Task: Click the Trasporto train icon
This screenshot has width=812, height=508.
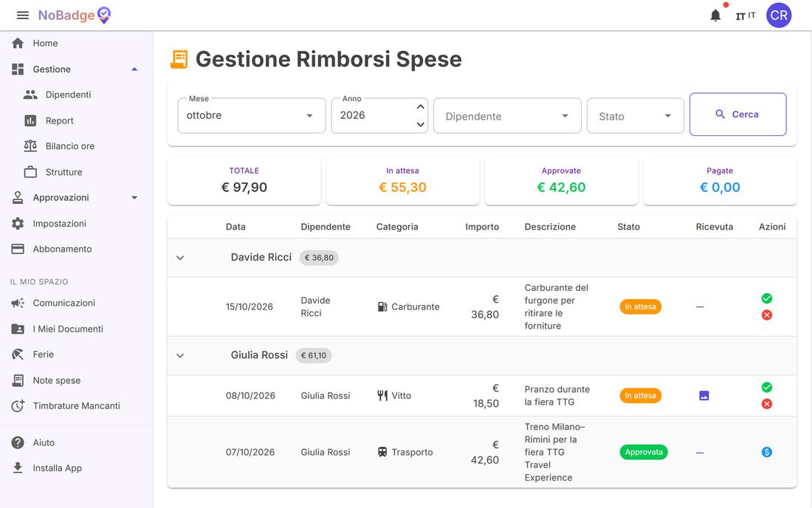Action: pos(382,452)
